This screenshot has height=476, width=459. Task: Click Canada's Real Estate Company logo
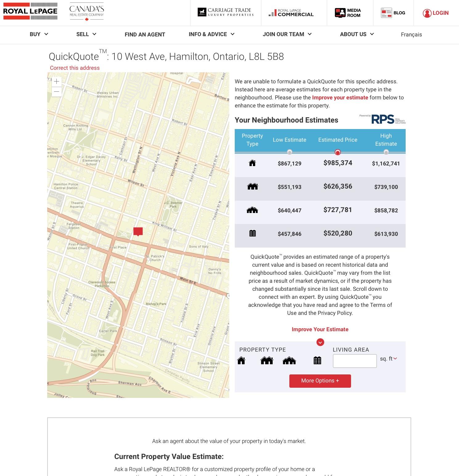pyautogui.click(x=87, y=12)
